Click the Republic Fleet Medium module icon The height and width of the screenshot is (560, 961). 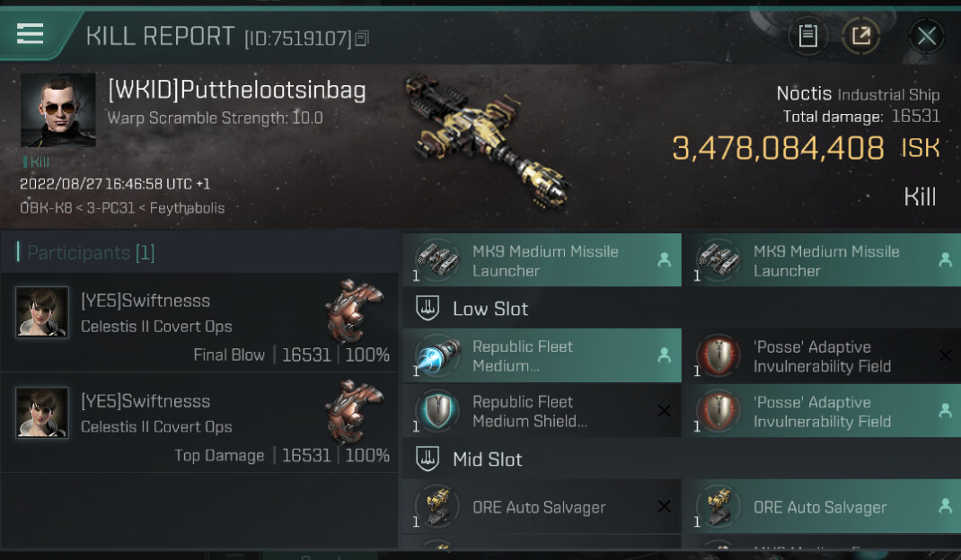click(x=437, y=356)
